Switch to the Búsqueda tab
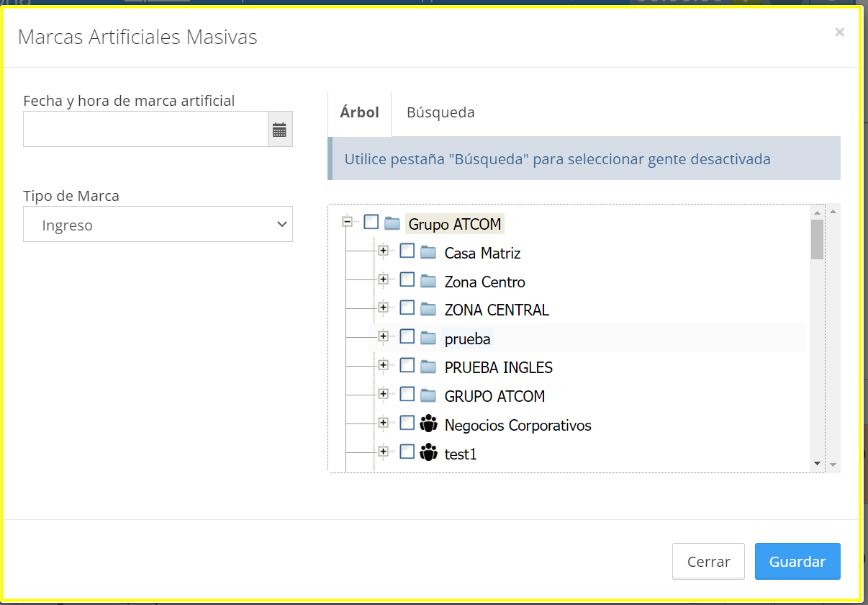The height and width of the screenshot is (605, 868). click(440, 113)
